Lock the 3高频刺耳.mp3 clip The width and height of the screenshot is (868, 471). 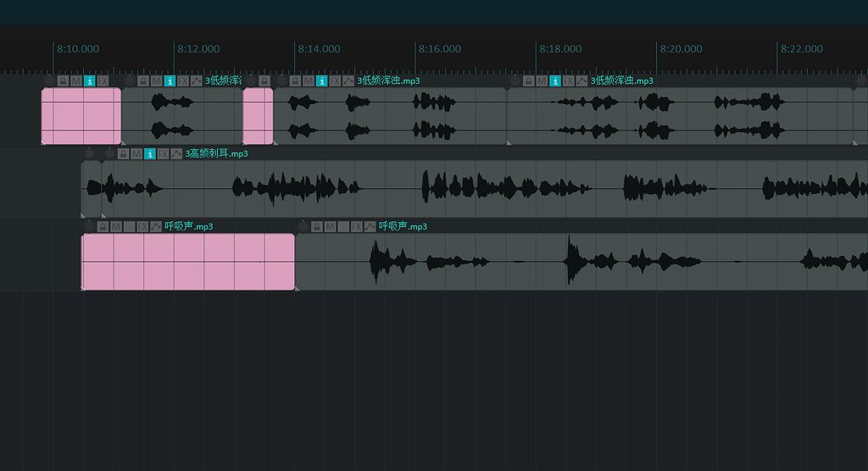point(123,154)
